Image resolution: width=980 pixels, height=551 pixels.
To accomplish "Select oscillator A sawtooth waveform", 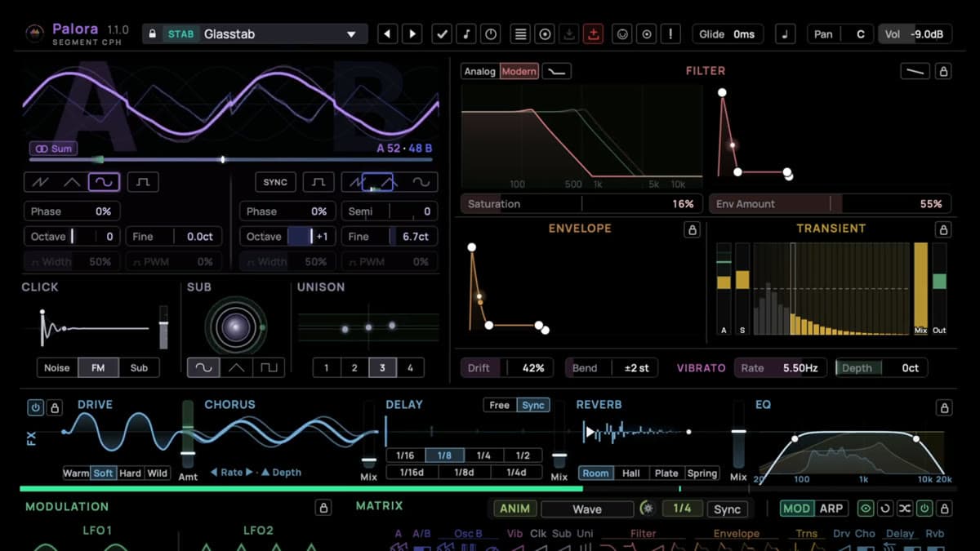I will tap(40, 182).
